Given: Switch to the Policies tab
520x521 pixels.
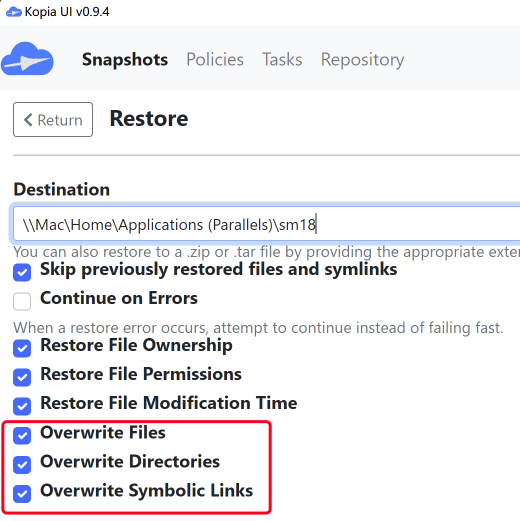Looking at the screenshot, I should [x=215, y=60].
